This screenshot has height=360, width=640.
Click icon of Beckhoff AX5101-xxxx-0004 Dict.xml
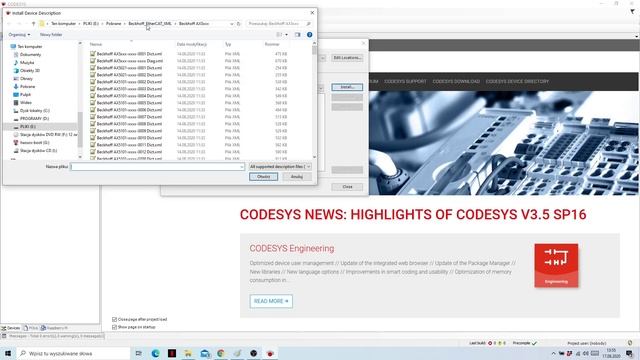(93, 96)
